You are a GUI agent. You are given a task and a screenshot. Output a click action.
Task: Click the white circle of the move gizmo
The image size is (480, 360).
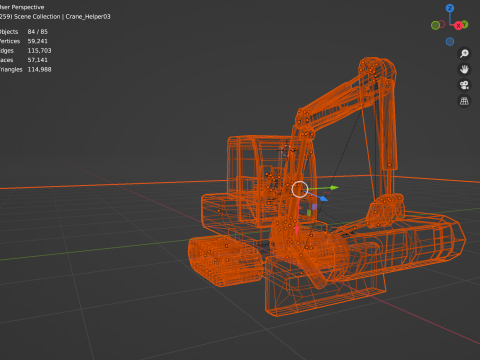click(299, 189)
